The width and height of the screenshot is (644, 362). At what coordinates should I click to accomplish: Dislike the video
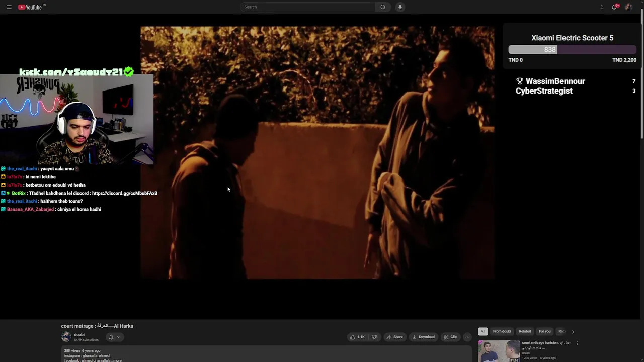point(374,337)
